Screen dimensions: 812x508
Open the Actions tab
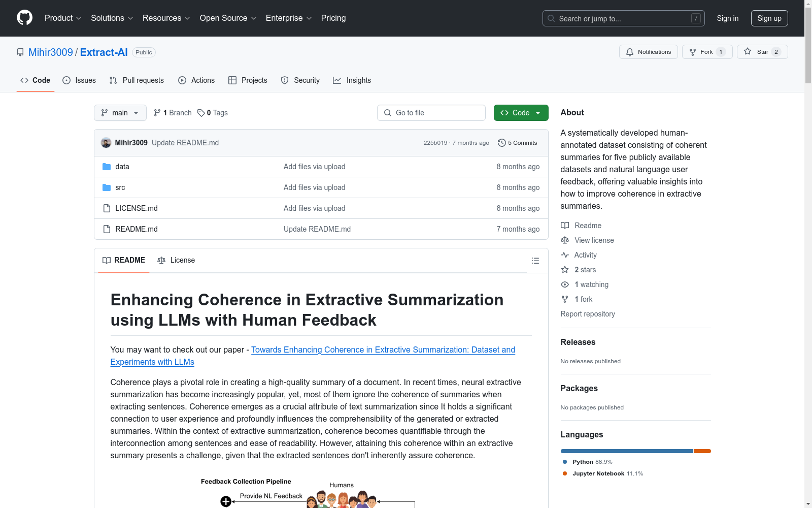pos(196,80)
